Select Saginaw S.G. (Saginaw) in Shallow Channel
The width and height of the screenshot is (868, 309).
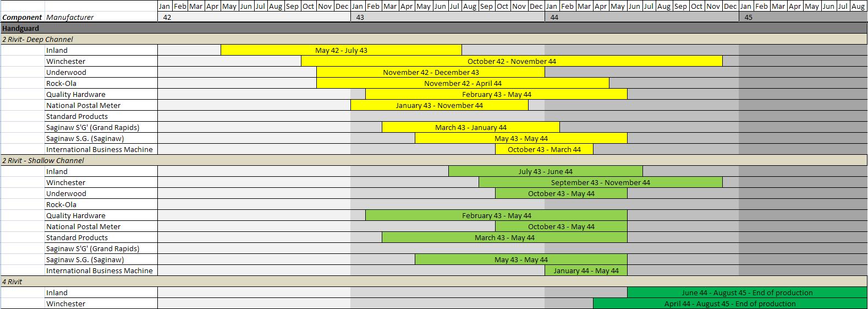[x=101, y=259]
